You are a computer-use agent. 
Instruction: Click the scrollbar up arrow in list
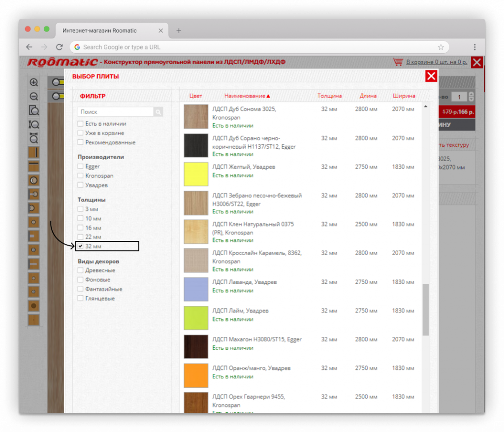(x=425, y=106)
